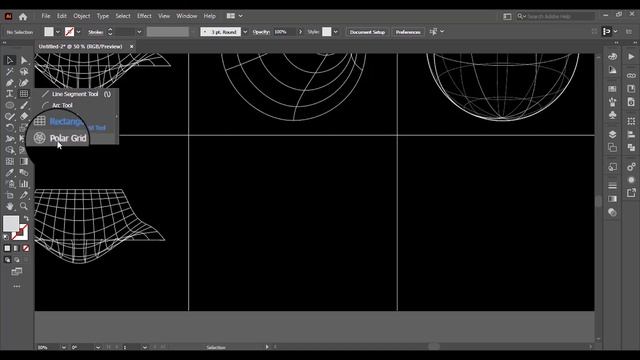Select the Paintbrush tool
This screenshot has height=360, width=640.
(x=24, y=105)
